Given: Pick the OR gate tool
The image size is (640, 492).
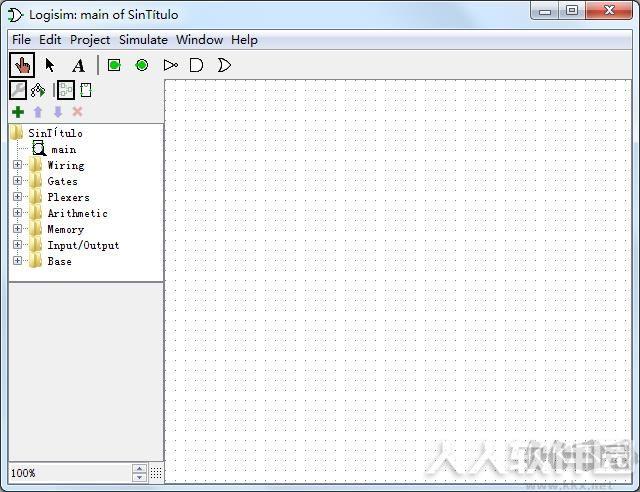Looking at the screenshot, I should coord(224,65).
